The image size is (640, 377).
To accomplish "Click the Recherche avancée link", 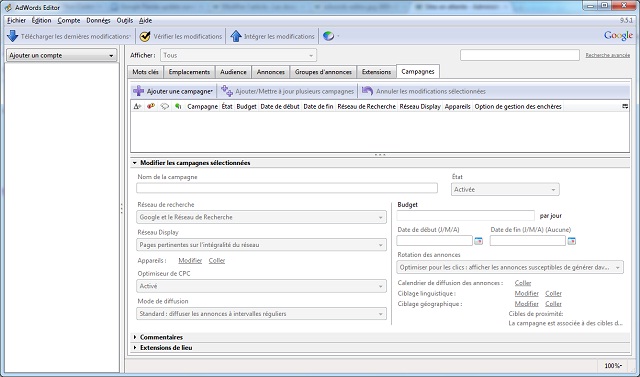I will [607, 55].
